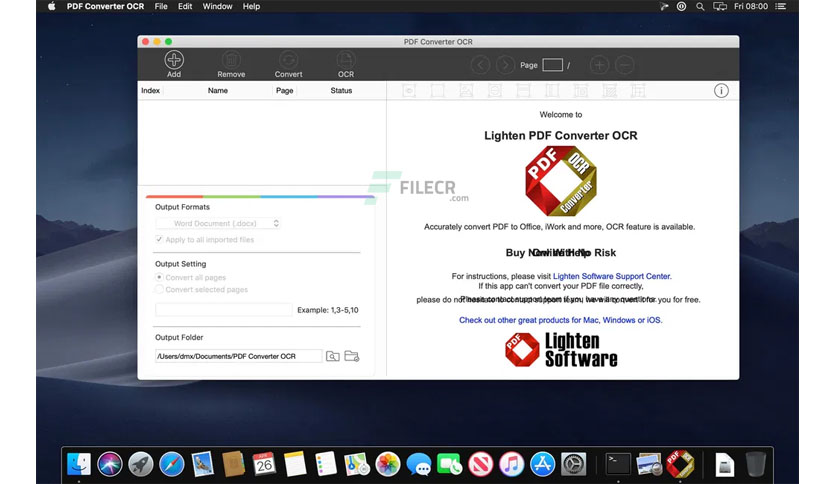This screenshot has height=484, width=836.
Task: Open Photos from the dock
Action: click(x=388, y=464)
